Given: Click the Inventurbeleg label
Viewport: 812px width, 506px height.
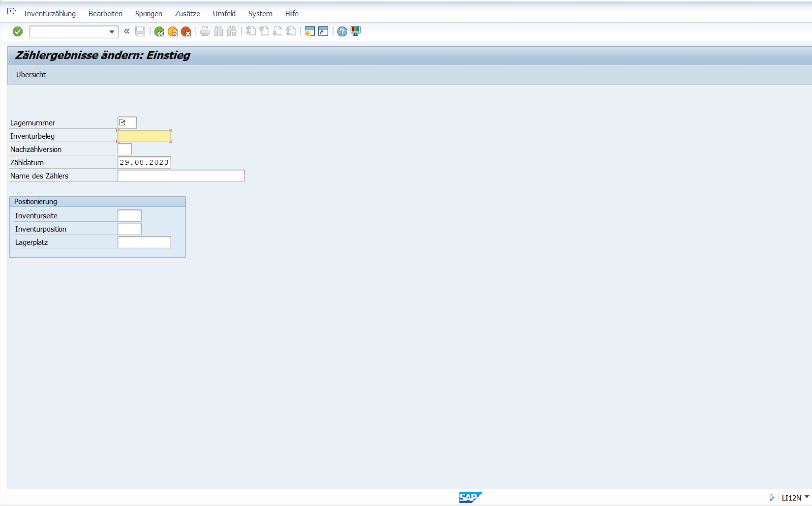Looking at the screenshot, I should click(x=32, y=136).
